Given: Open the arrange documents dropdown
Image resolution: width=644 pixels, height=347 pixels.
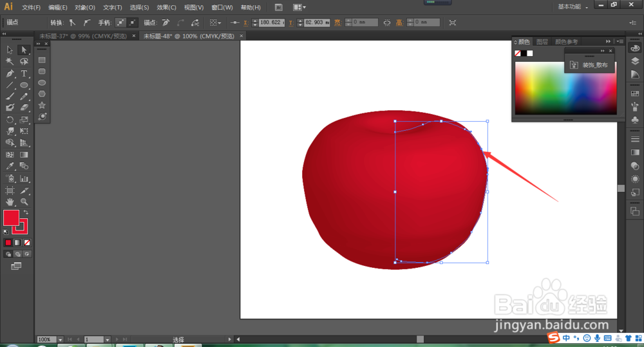Looking at the screenshot, I should [299, 7].
